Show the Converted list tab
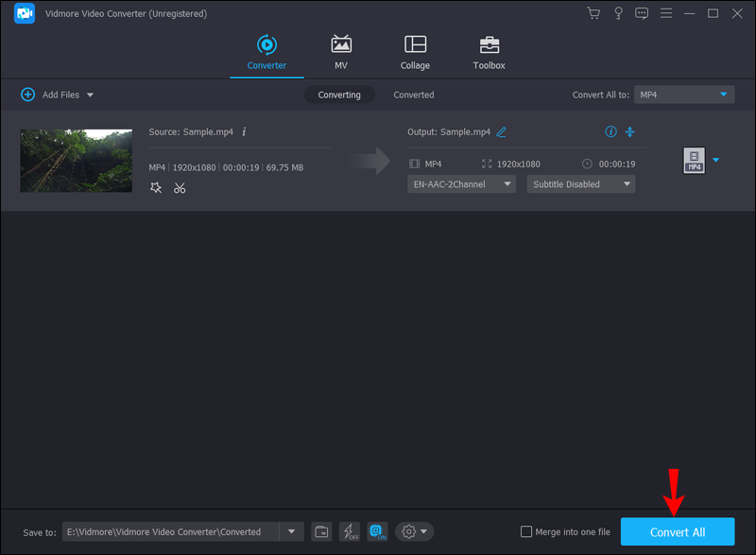Image resolution: width=756 pixels, height=555 pixels. [414, 95]
